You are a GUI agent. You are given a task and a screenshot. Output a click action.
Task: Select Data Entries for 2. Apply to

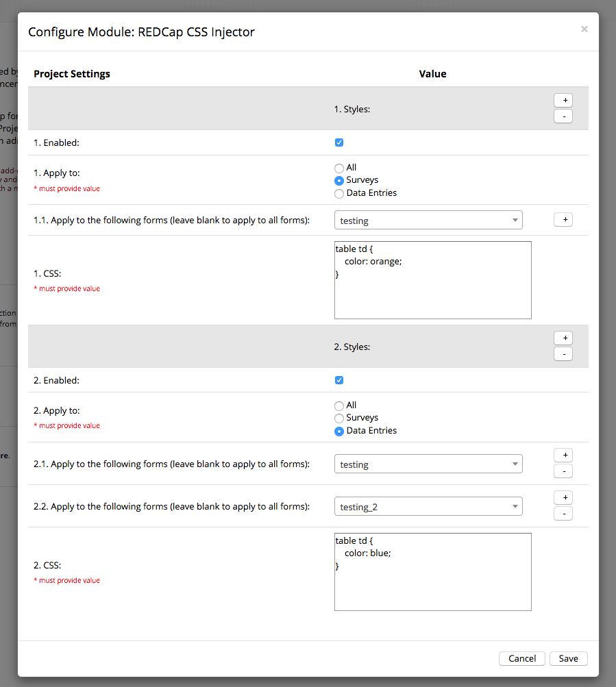point(339,431)
